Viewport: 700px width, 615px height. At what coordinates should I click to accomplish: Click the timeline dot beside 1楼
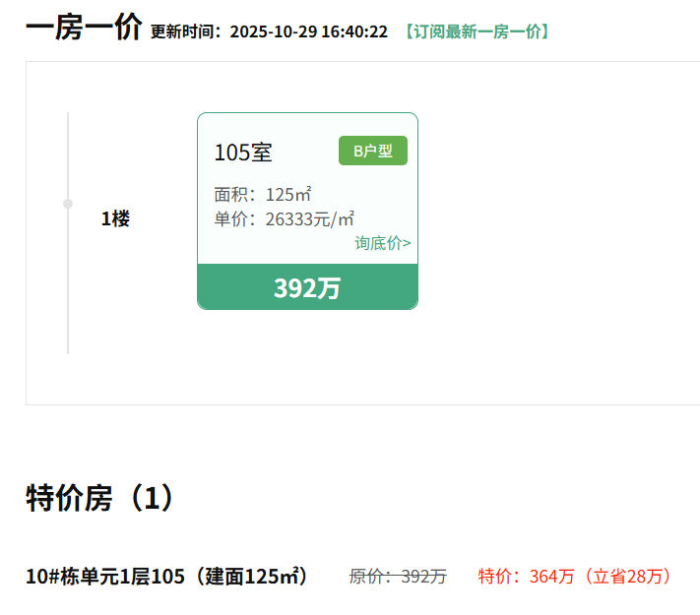coord(68,204)
